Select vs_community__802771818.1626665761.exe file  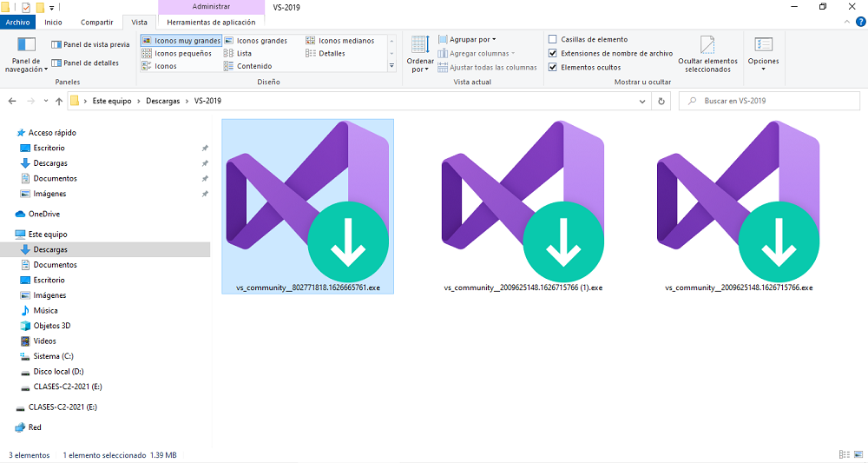pos(308,206)
